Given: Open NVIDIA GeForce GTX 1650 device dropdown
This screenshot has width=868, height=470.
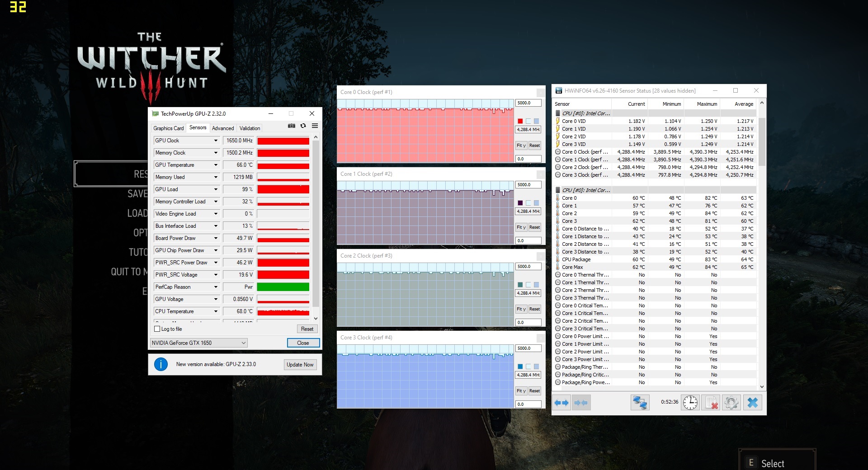Looking at the screenshot, I should click(199, 343).
